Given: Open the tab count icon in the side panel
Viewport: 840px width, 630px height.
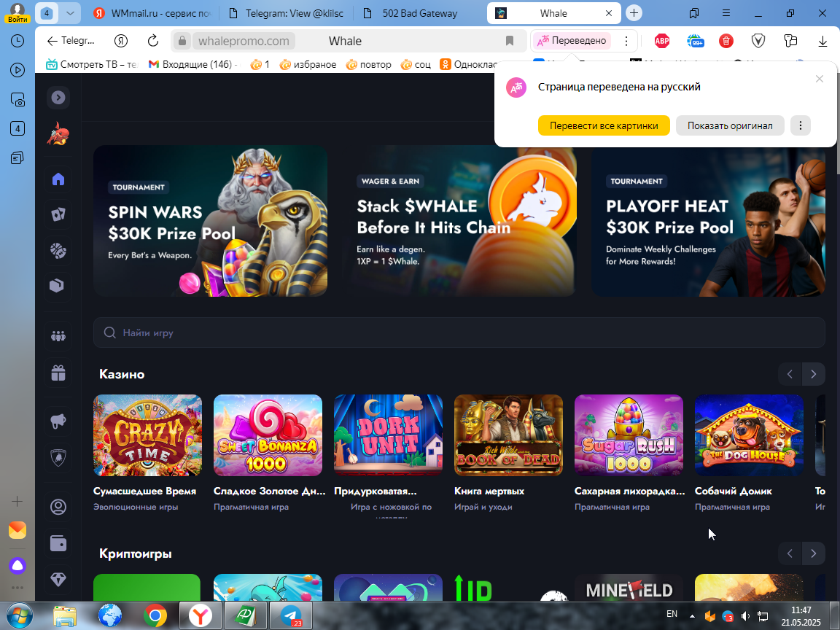Looking at the screenshot, I should pos(17,128).
